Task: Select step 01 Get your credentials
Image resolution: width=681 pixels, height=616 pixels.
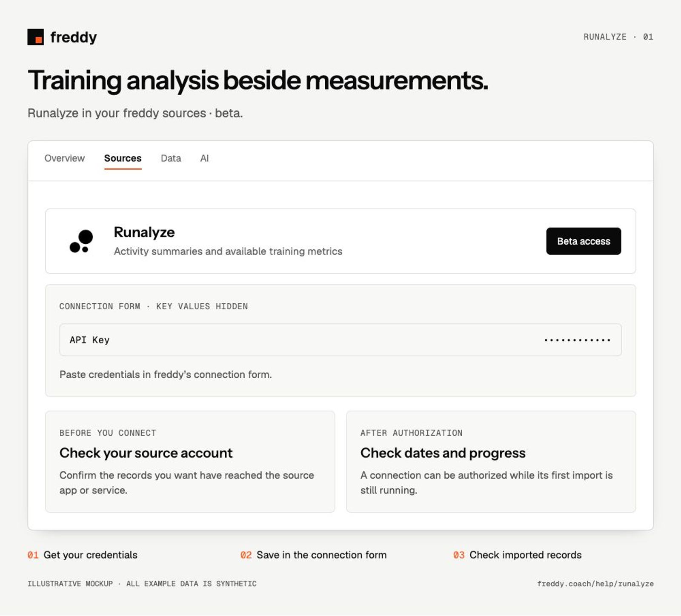Action: (x=83, y=555)
